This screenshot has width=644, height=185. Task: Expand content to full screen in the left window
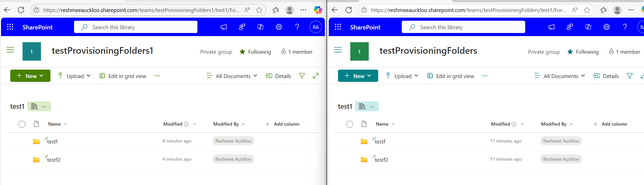316,76
